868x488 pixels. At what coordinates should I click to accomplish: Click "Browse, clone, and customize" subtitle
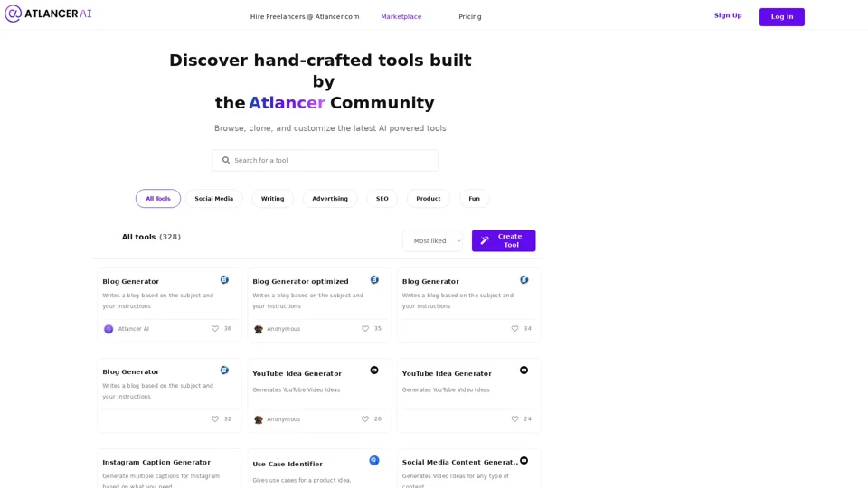(x=330, y=128)
